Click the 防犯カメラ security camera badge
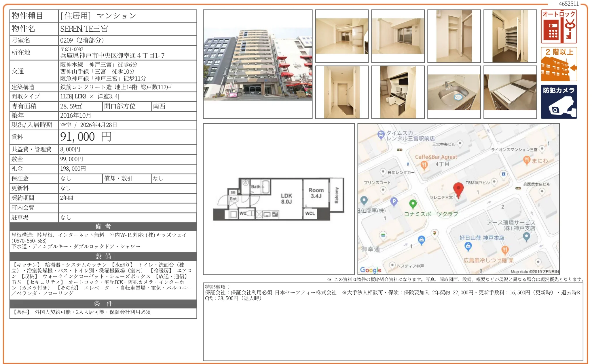592x364 pixels. [x=559, y=102]
